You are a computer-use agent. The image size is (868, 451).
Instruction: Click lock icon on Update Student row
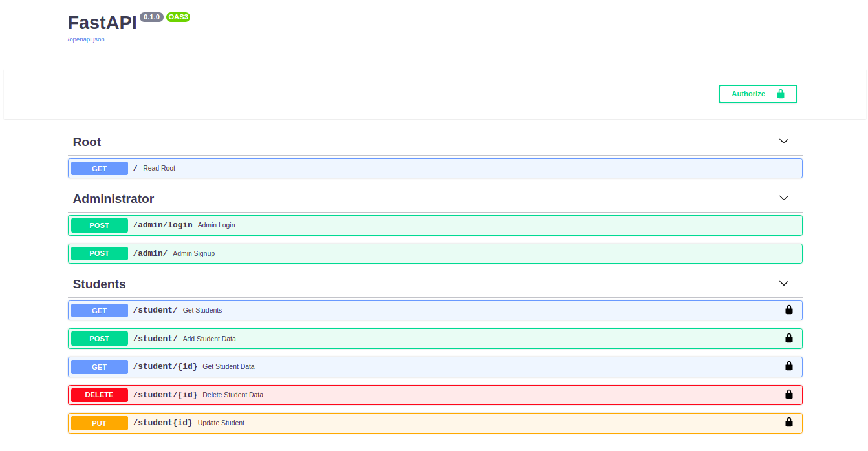(788, 423)
